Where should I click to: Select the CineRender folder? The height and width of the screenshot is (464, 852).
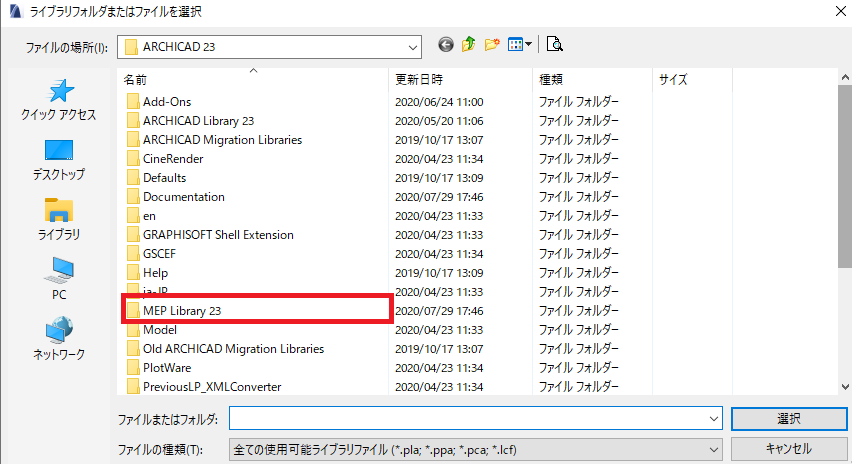pyautogui.click(x=173, y=159)
